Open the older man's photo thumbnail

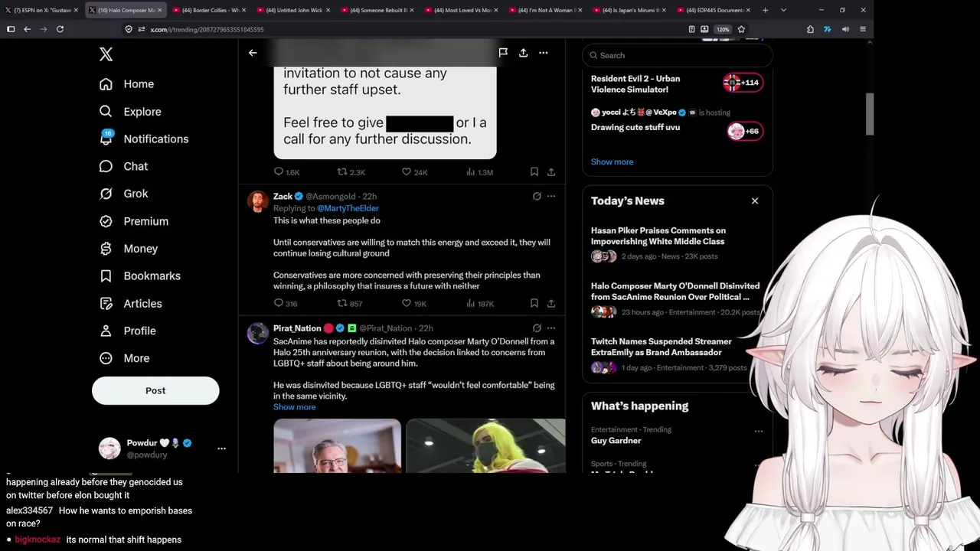[337, 445]
